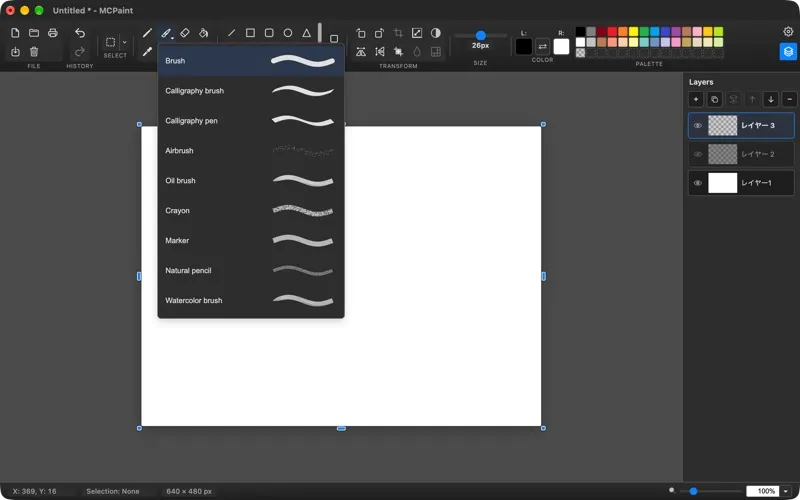Pick the Eyedropper color picker tool
The width and height of the screenshot is (800, 500).
click(147, 52)
